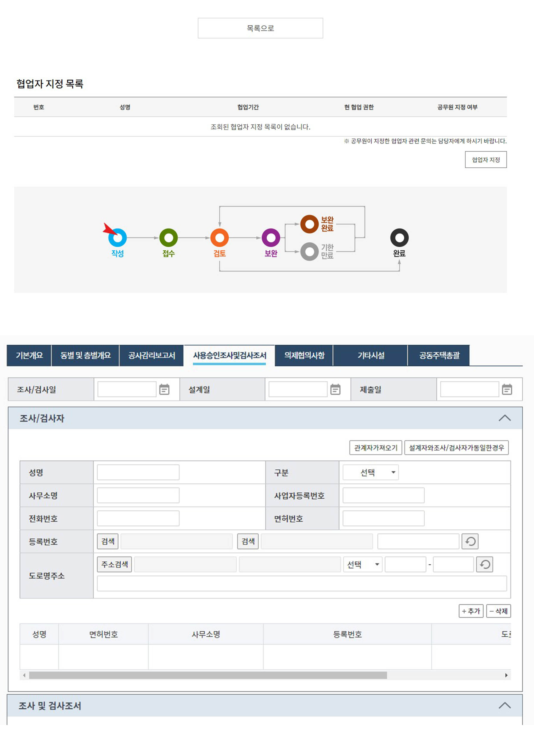Click the purple 보완 step circle

[x=271, y=238]
